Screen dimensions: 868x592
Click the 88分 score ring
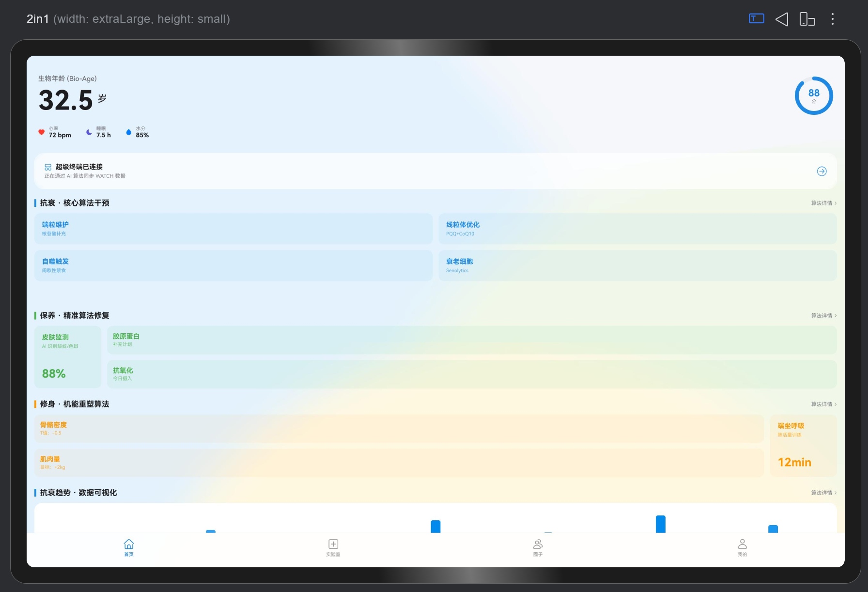click(x=814, y=95)
